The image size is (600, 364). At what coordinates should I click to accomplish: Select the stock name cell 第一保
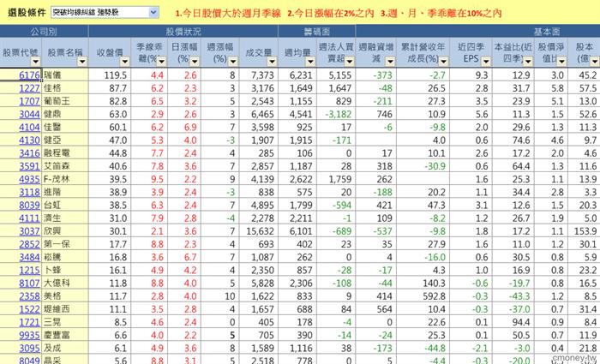click(x=65, y=244)
